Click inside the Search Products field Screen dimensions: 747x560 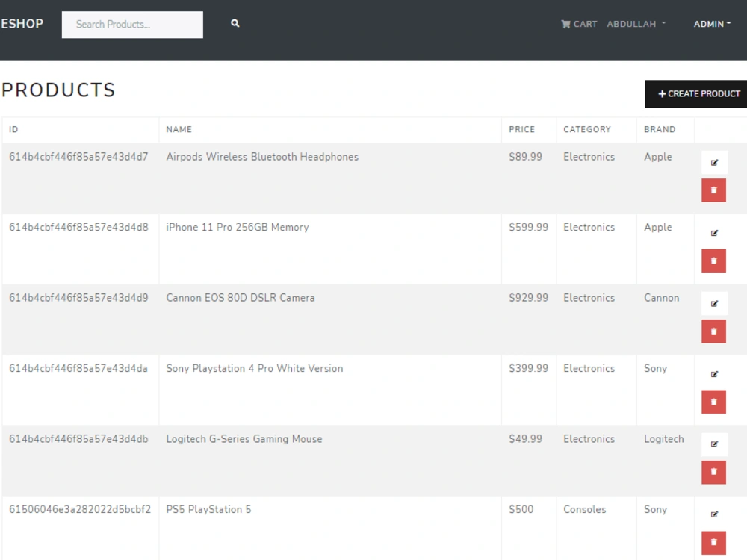(131, 24)
